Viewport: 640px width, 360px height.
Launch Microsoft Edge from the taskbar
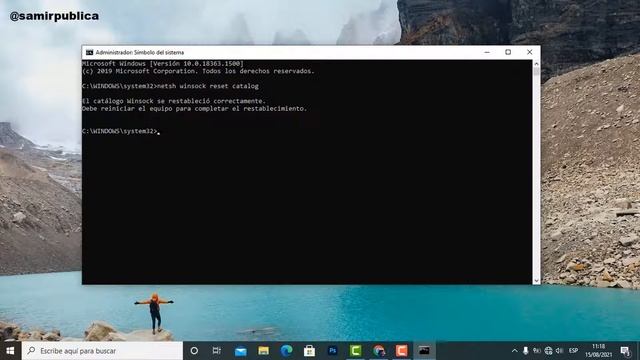pyautogui.click(x=287, y=351)
